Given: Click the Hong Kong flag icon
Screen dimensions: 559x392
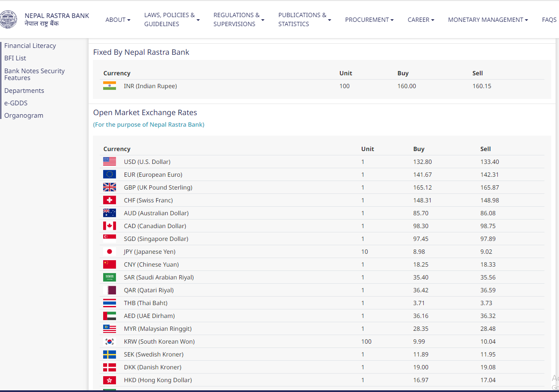Looking at the screenshot, I should (x=110, y=380).
